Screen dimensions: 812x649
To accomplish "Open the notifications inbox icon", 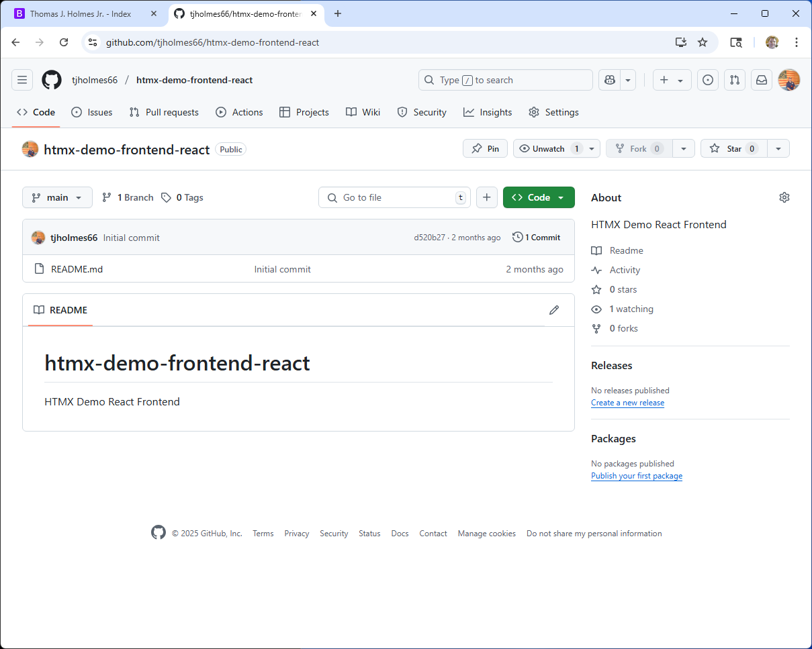I will coord(762,80).
